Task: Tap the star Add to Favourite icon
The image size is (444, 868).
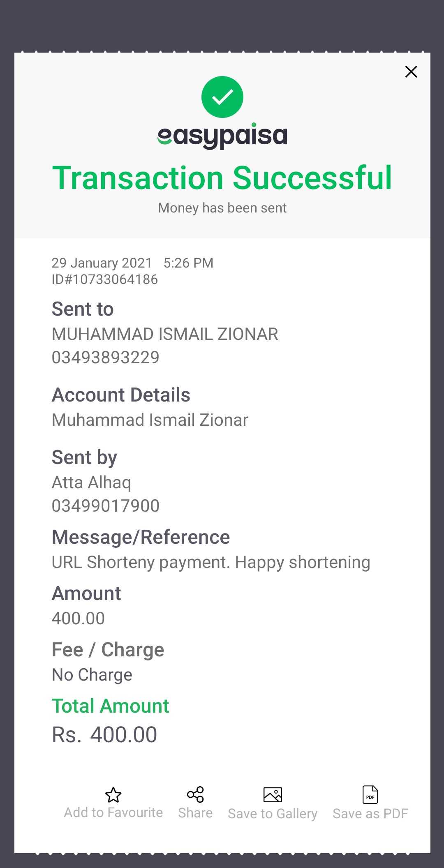Action: [113, 795]
